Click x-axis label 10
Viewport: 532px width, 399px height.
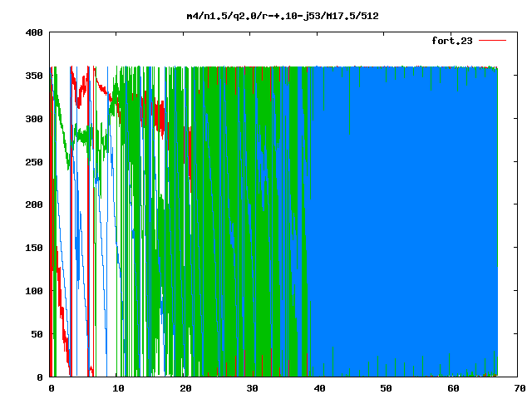pyautogui.click(x=118, y=388)
